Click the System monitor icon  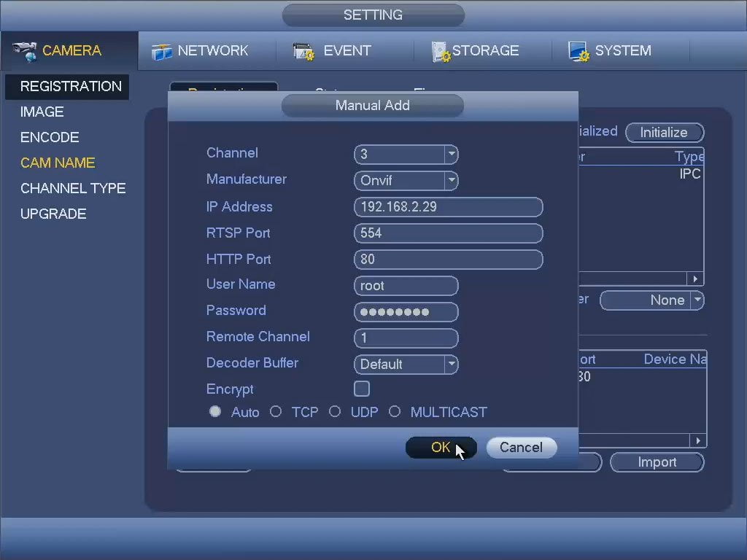pyautogui.click(x=578, y=52)
